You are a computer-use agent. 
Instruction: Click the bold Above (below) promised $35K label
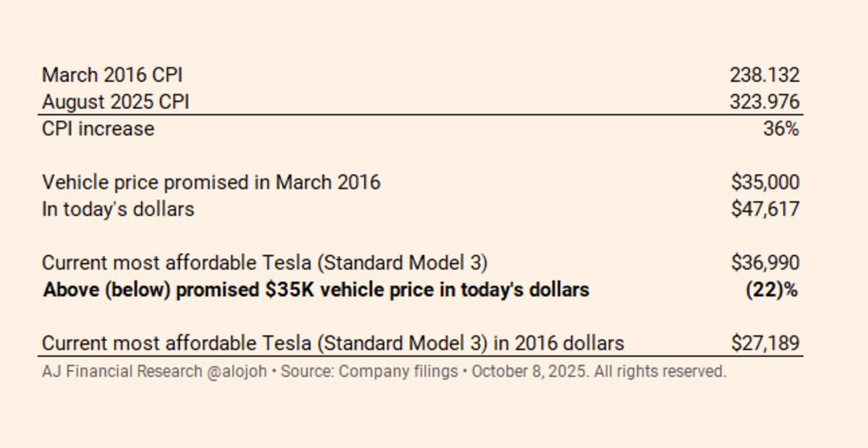click(x=316, y=290)
